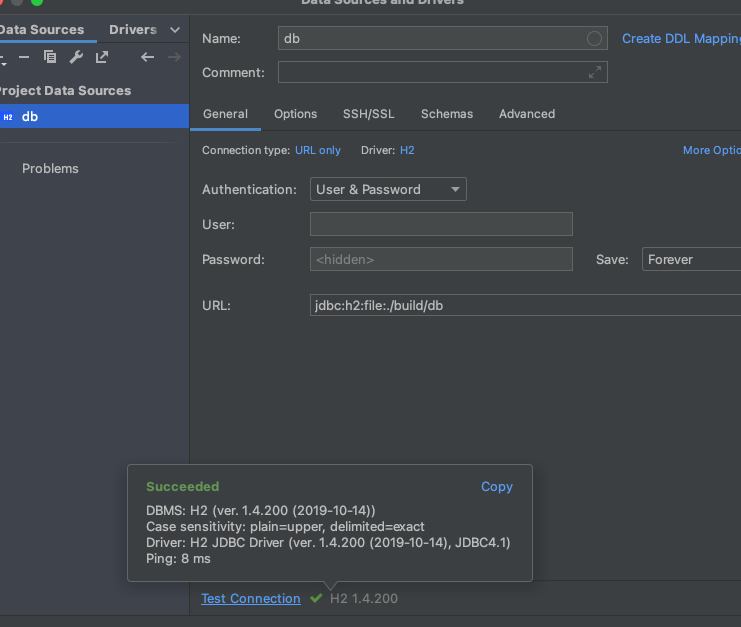Expand the chevron beside Drivers tab
The width and height of the screenshot is (741, 627).
pyautogui.click(x=176, y=30)
